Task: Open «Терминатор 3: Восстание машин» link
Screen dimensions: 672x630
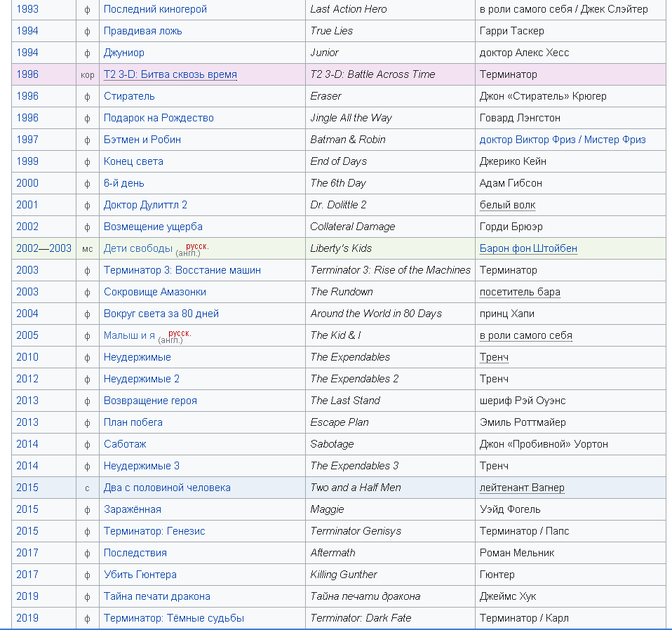Action: click(x=182, y=270)
